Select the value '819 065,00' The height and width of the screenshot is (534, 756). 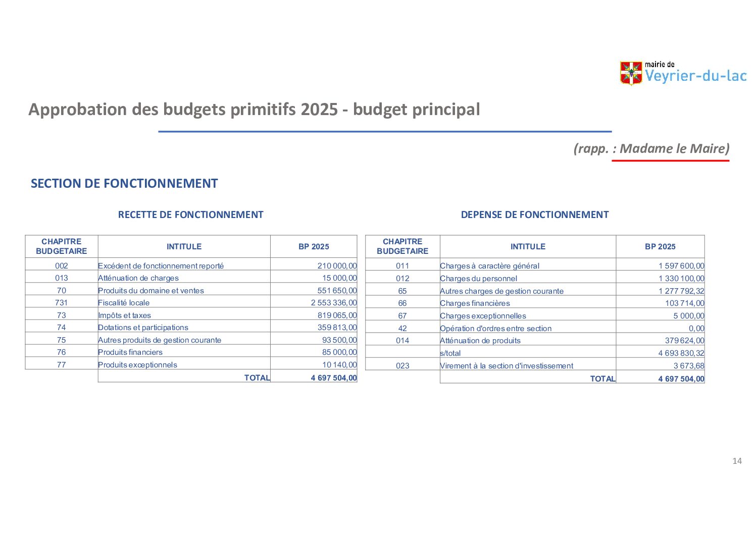(x=337, y=315)
